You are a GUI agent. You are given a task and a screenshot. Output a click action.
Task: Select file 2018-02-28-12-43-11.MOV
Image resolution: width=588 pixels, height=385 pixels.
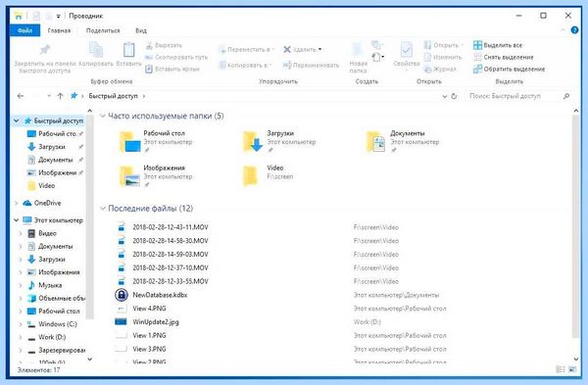(x=171, y=227)
